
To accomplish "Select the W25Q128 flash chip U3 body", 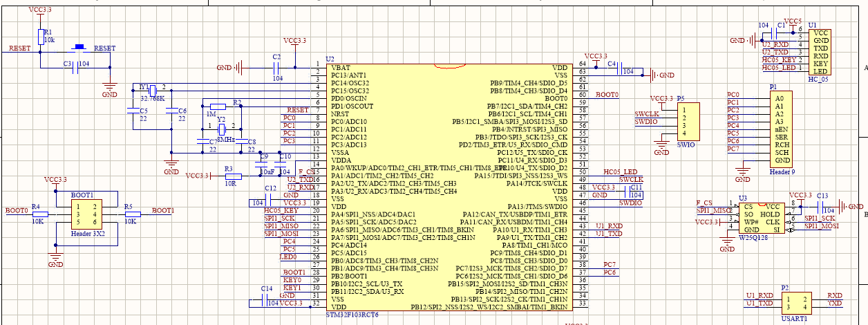I will click(x=760, y=218).
